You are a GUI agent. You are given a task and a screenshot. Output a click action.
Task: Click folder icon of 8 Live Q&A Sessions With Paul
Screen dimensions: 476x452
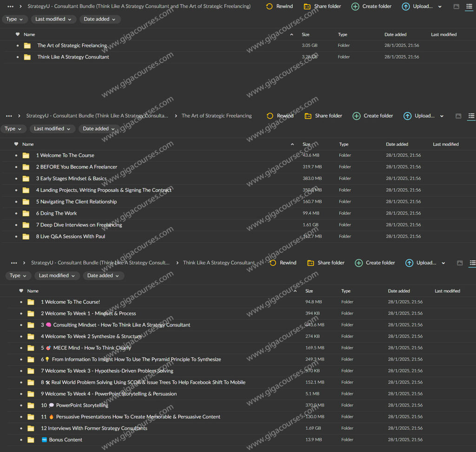pyautogui.click(x=26, y=236)
